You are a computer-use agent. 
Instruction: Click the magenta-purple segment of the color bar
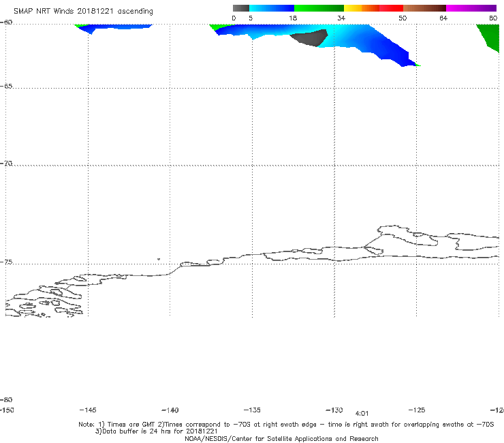(x=471, y=8)
